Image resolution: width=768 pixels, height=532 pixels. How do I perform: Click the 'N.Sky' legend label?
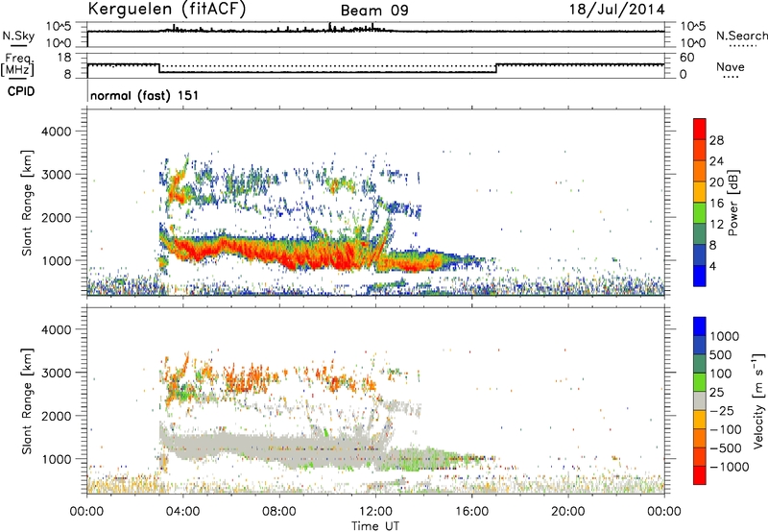coord(18,36)
